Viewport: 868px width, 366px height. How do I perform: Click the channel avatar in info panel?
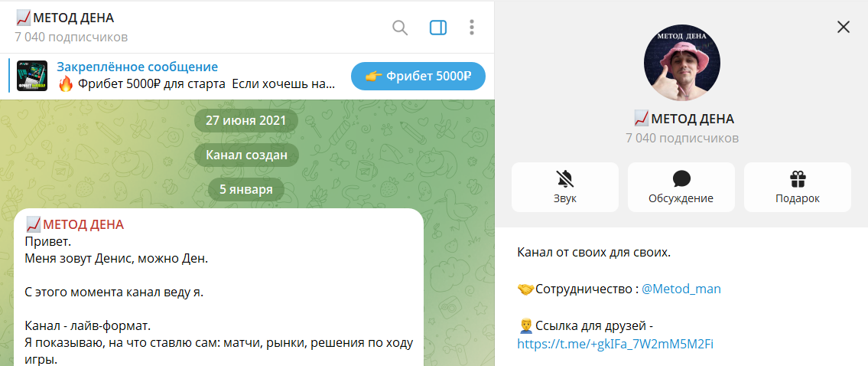(681, 63)
